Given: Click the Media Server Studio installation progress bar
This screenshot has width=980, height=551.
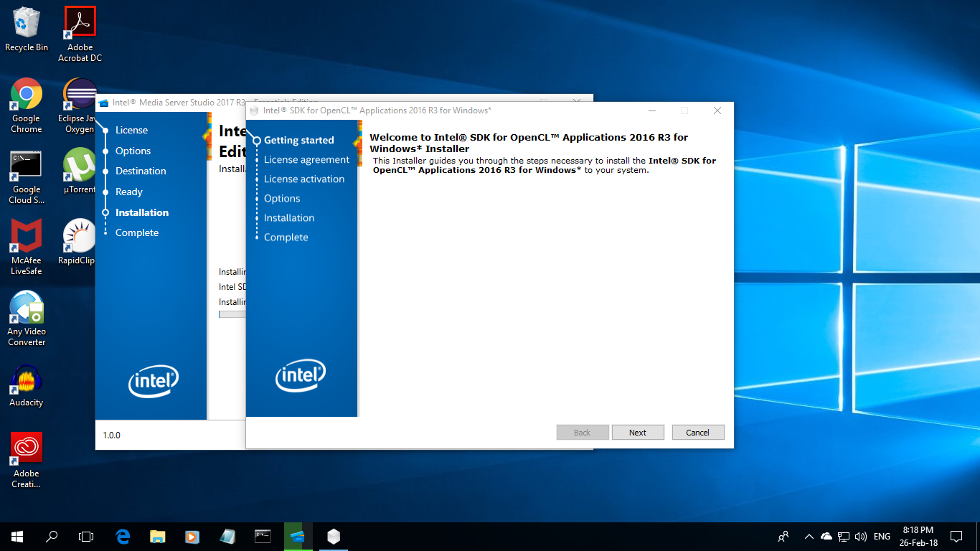Looking at the screenshot, I should pos(232,314).
